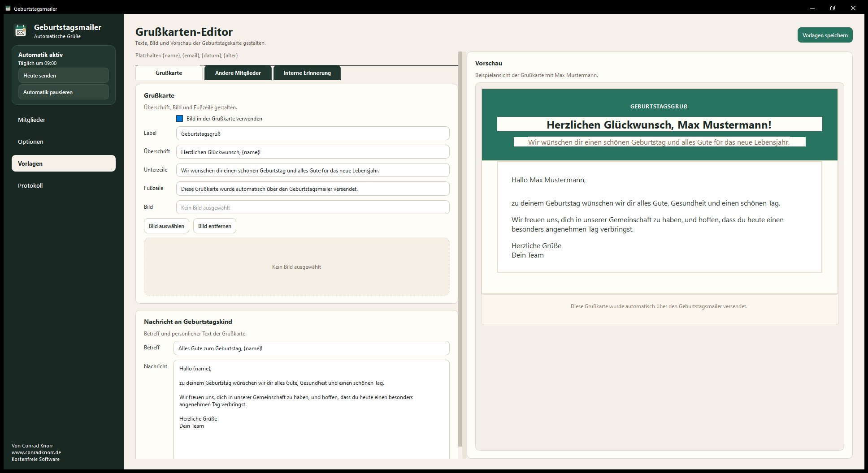Image resolution: width=868 pixels, height=473 pixels.
Task: Click the title bar app icon
Action: (8, 8)
